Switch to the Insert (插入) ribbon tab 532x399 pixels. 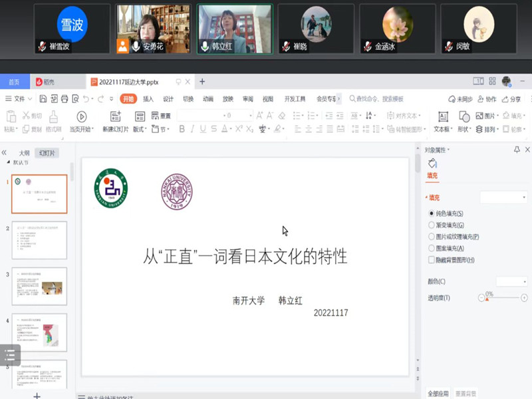148,99
